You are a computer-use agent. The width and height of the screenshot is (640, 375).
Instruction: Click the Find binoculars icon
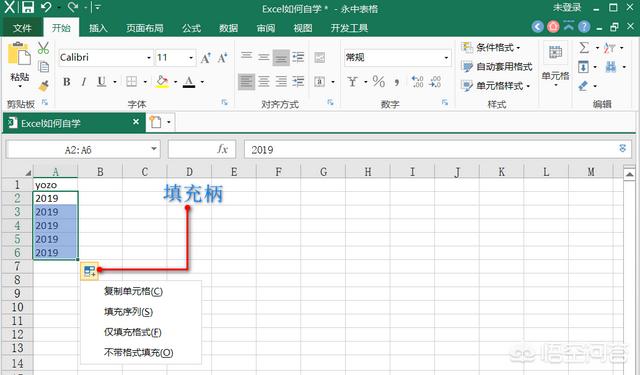click(x=611, y=67)
